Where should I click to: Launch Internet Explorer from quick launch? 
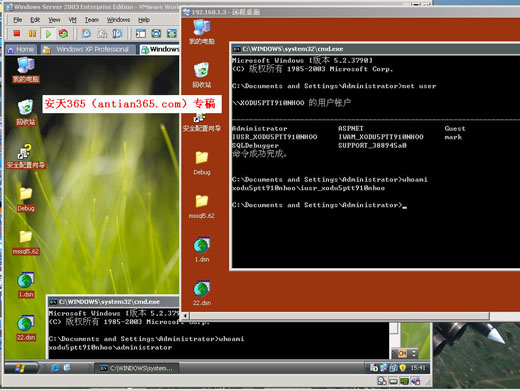pyautogui.click(x=55, y=368)
